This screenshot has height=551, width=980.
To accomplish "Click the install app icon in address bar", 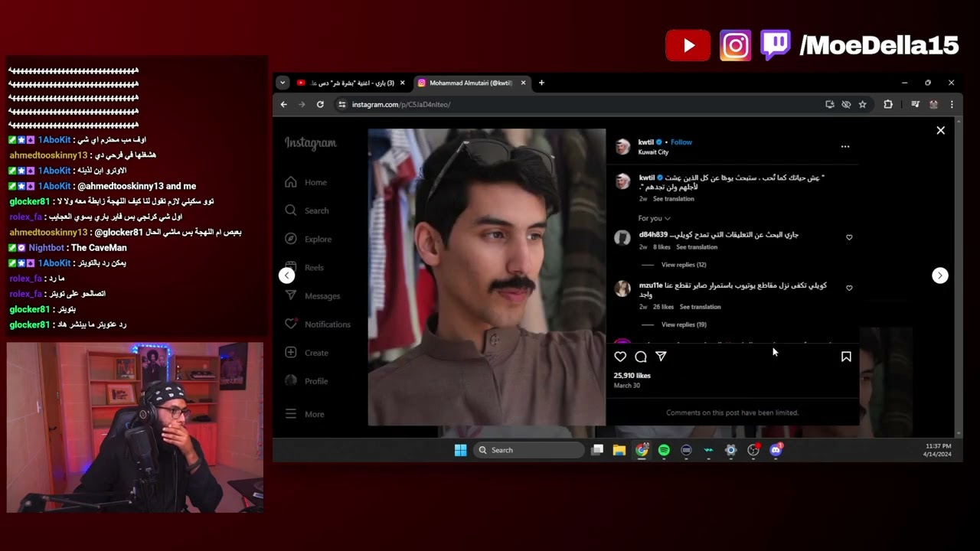I will (830, 104).
